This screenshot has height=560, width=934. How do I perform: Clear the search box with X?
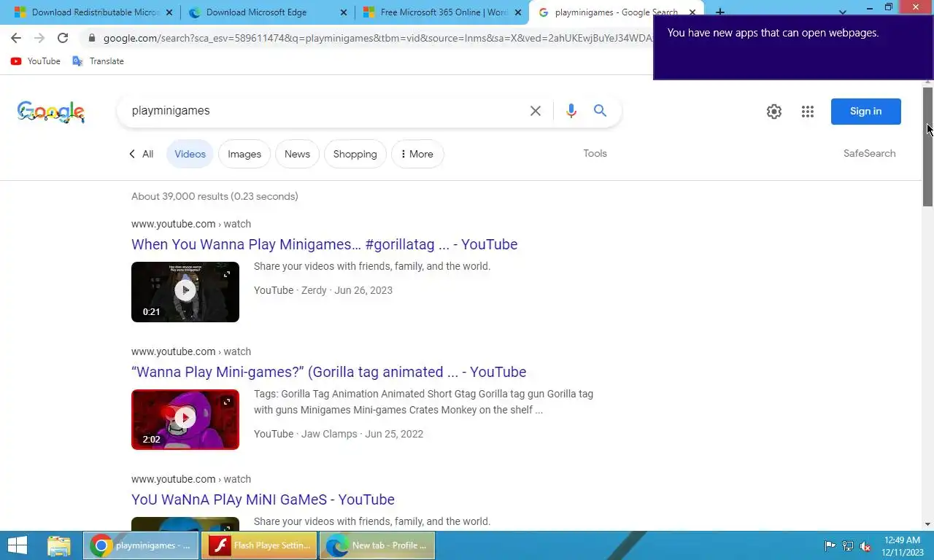536,111
